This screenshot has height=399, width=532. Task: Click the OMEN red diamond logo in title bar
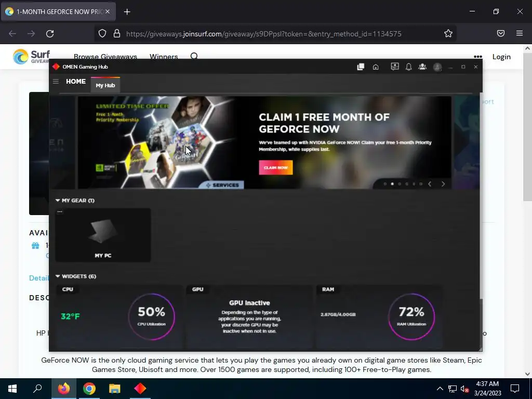[56, 67]
